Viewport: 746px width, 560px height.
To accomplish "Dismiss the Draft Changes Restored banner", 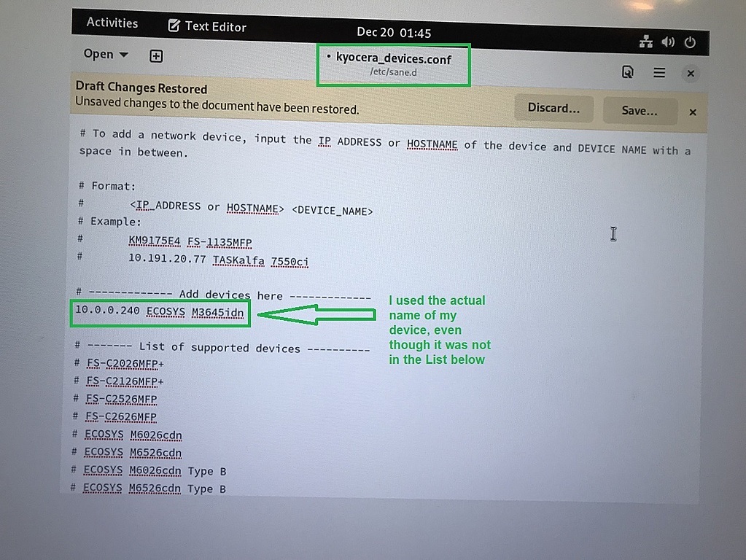I will coord(692,112).
